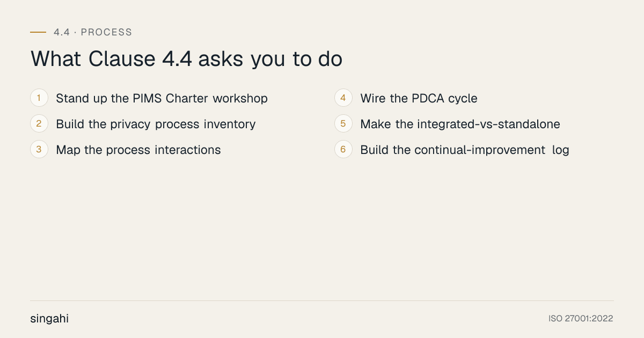Click the '4.4 · PROCESS' section label
The width and height of the screenshot is (644, 338).
(93, 32)
